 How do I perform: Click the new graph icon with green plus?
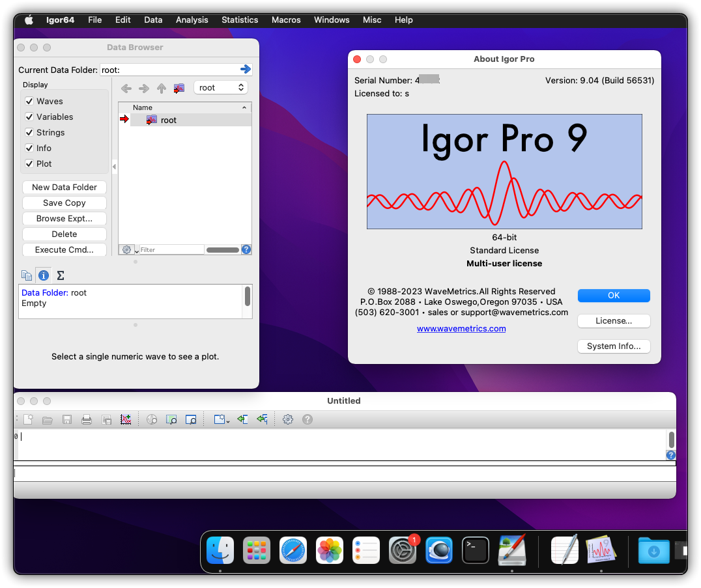pos(126,419)
